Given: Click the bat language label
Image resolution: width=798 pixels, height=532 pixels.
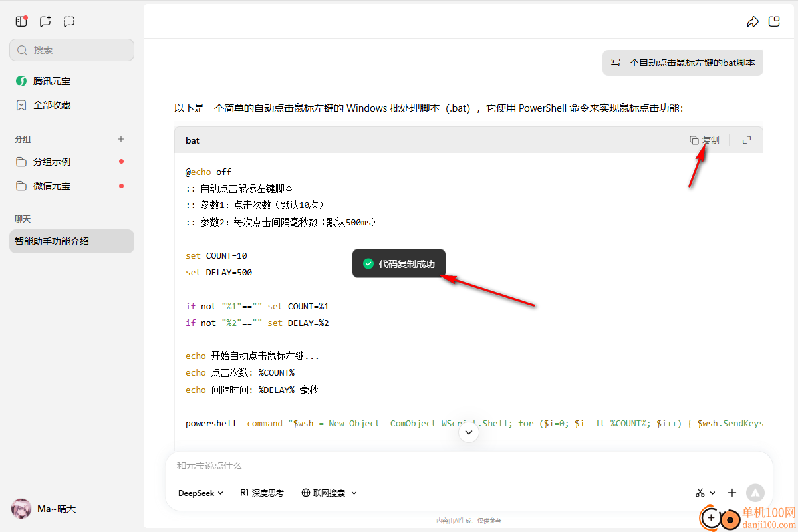Looking at the screenshot, I should 192,140.
